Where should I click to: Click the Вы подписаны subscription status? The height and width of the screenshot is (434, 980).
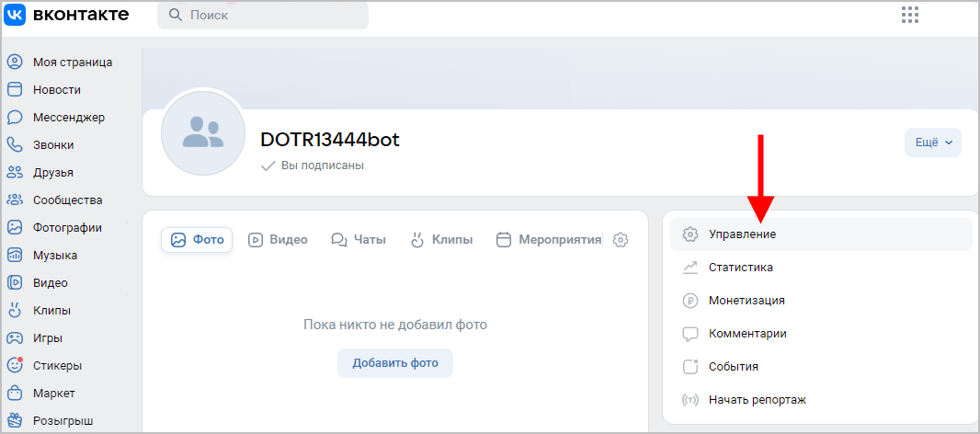[313, 166]
